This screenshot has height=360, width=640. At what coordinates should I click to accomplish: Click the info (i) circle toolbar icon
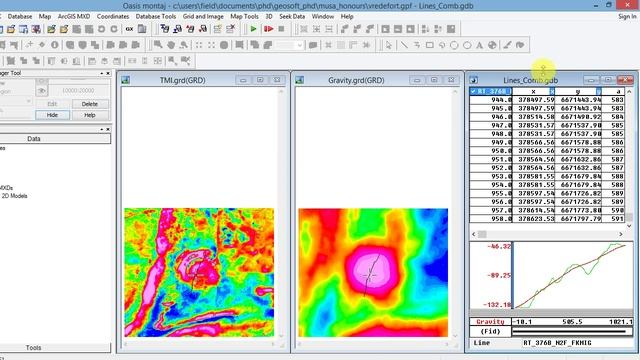(x=55, y=45)
